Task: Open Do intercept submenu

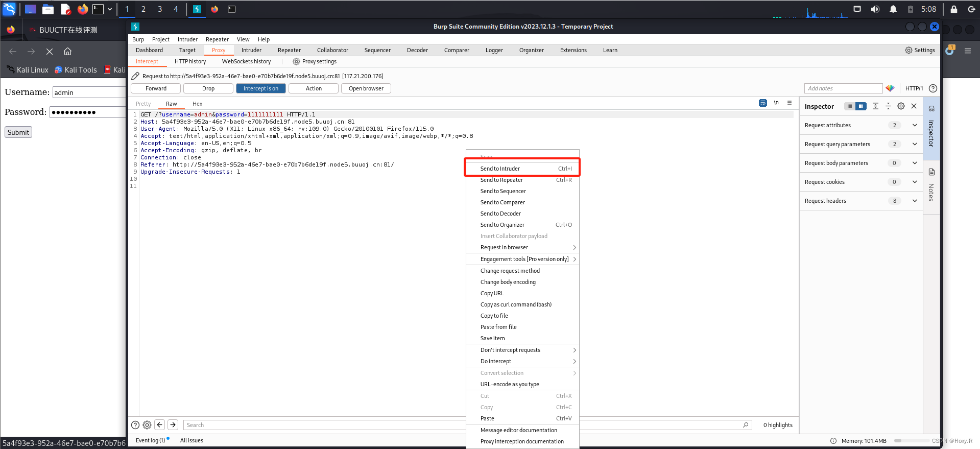Action: click(522, 361)
